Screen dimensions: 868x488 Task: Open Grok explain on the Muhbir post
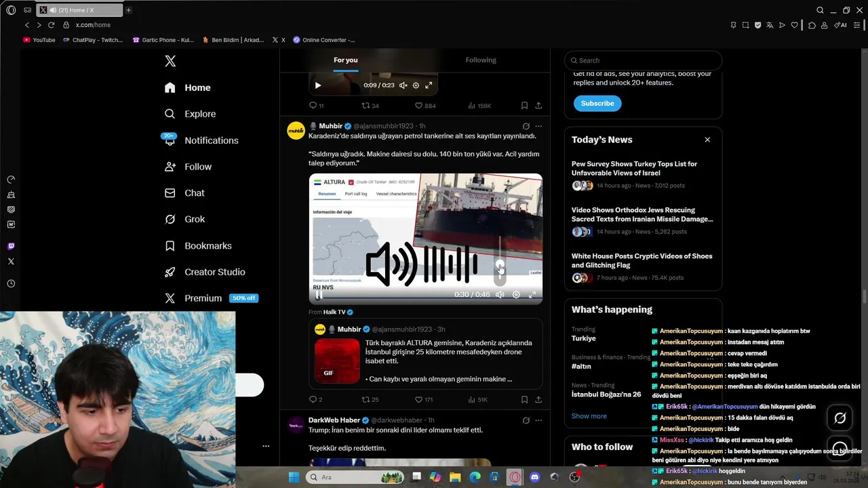(x=526, y=126)
